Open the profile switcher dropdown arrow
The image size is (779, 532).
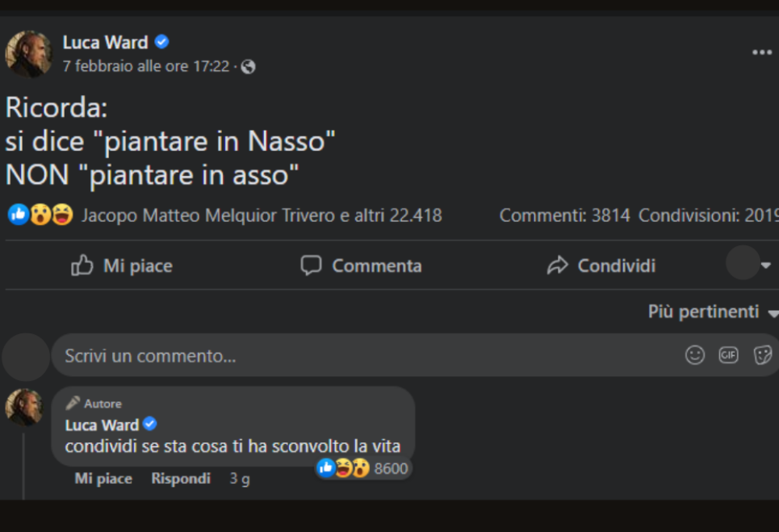click(x=766, y=266)
